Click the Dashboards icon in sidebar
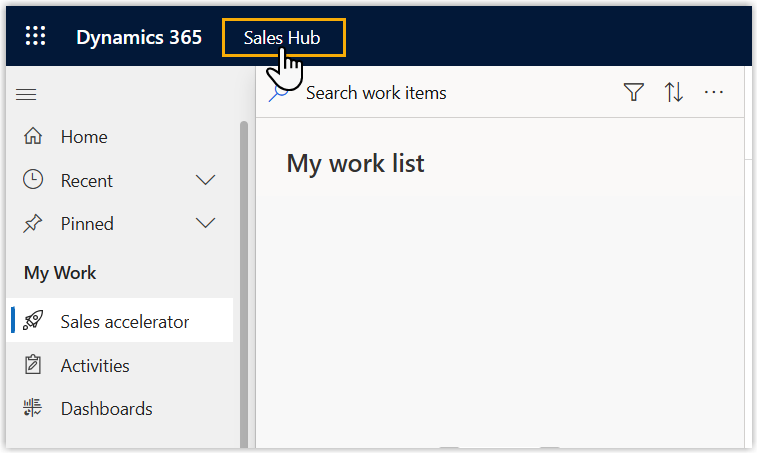Image resolution: width=758 pixels, height=454 pixels. (x=33, y=408)
